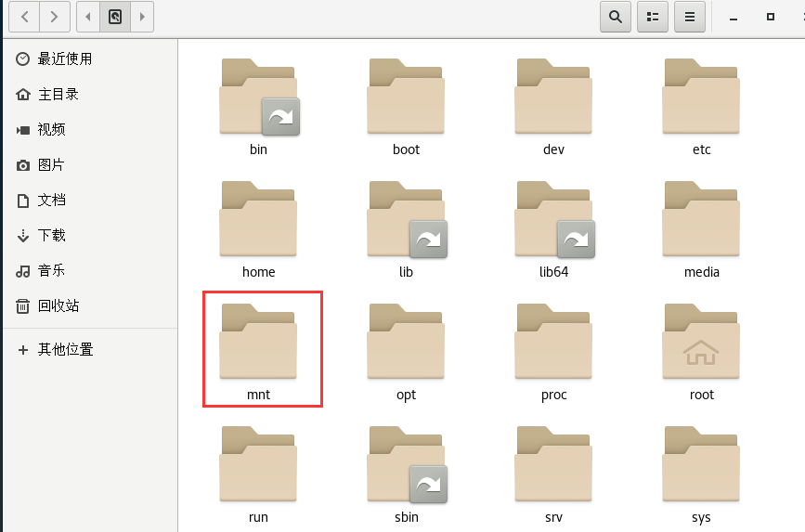
Task: Click 其他位置 other locations
Action: 64,349
